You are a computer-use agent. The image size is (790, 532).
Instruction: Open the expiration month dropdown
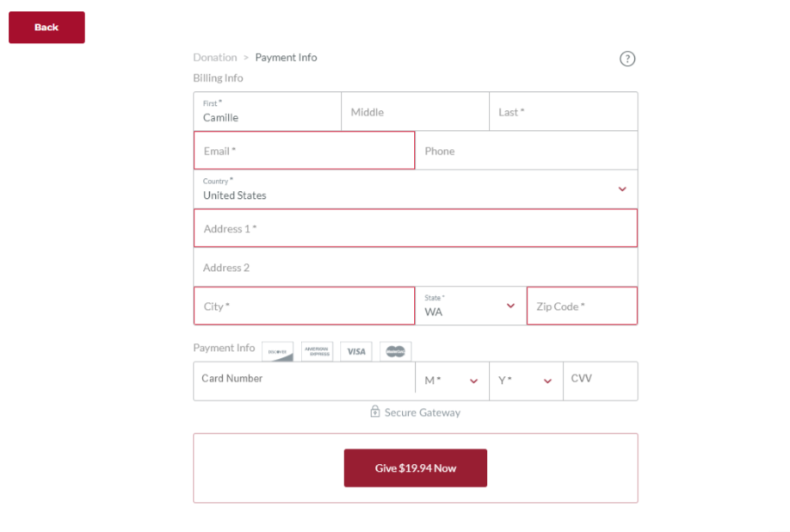[x=452, y=380]
